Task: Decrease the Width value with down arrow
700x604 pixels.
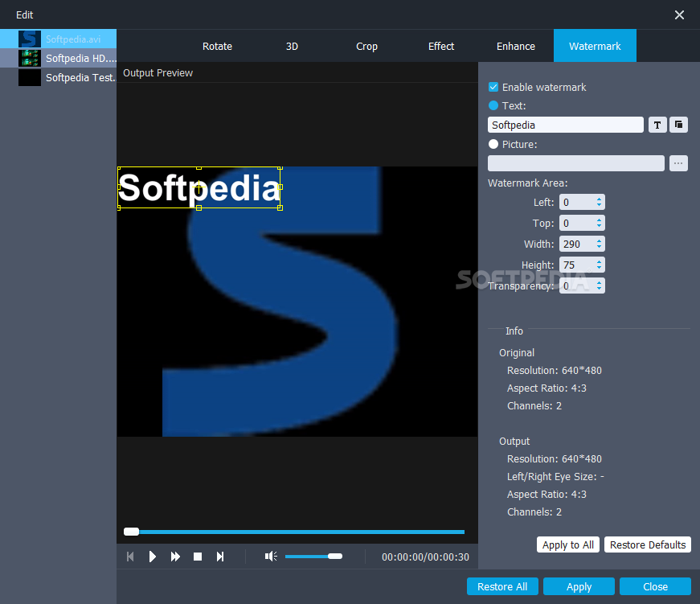Action: point(599,247)
